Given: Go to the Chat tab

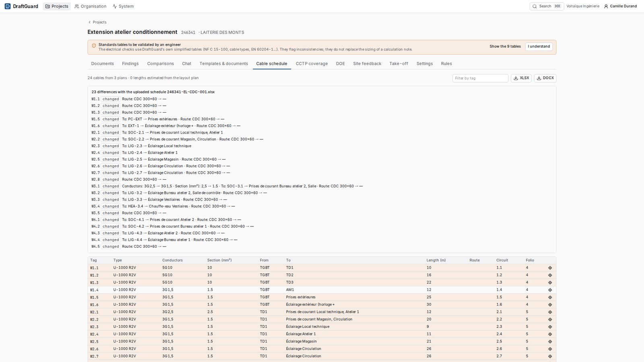Looking at the screenshot, I should click(187, 64).
